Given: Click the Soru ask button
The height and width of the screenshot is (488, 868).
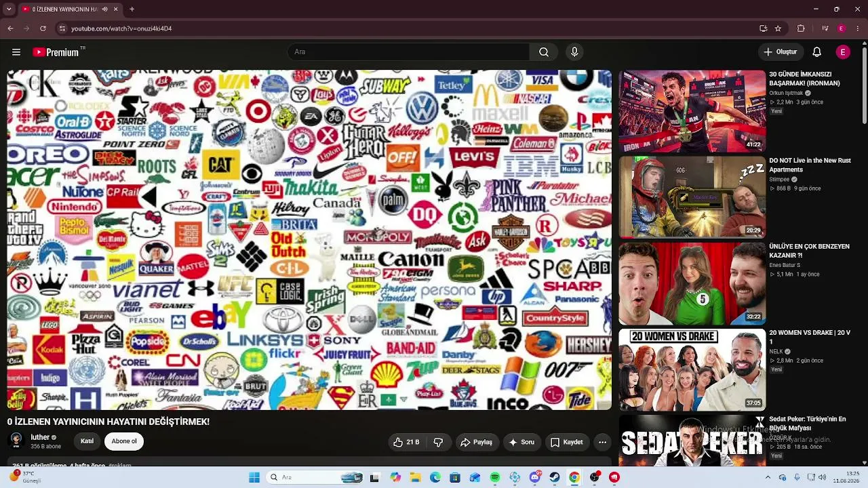Looking at the screenshot, I should [x=521, y=443].
